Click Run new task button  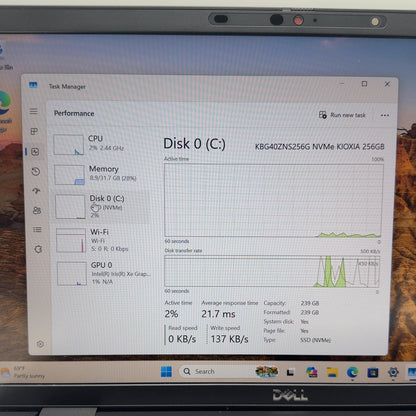click(x=342, y=115)
